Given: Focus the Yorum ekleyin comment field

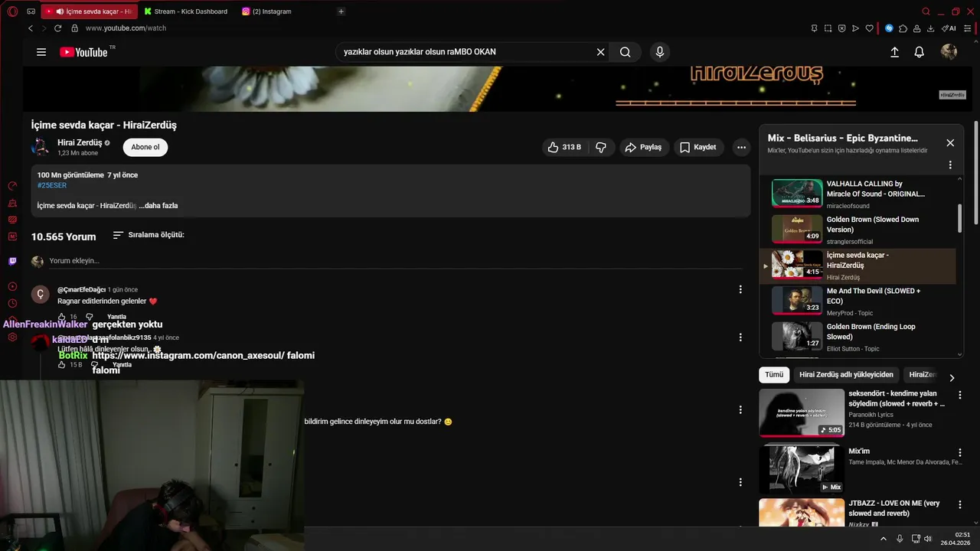Looking at the screenshot, I should tap(396, 261).
